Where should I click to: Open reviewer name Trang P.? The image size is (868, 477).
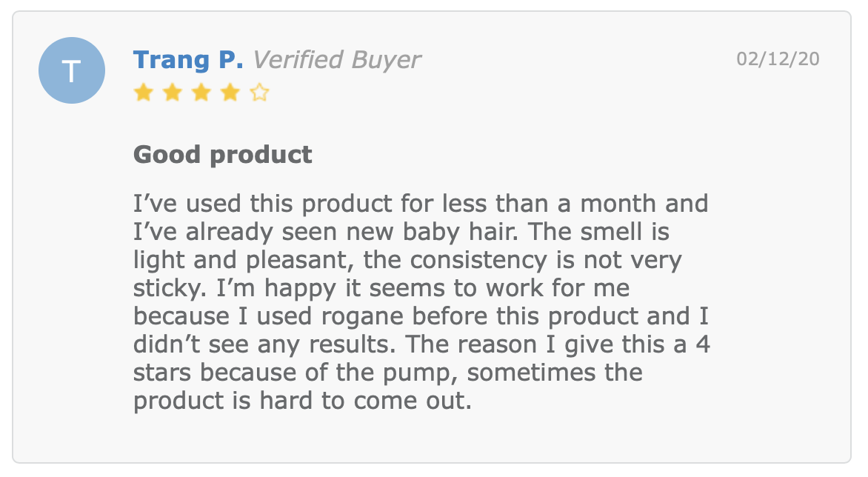click(188, 60)
